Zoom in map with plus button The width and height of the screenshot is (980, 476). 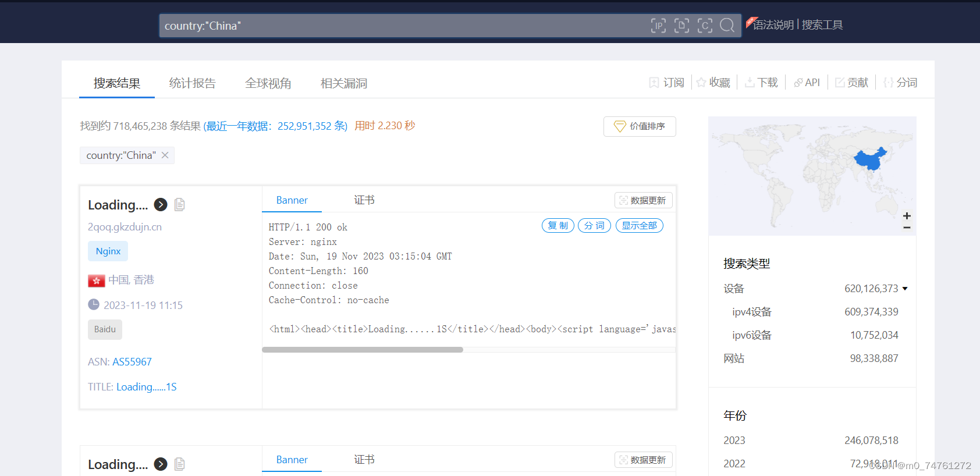click(907, 216)
